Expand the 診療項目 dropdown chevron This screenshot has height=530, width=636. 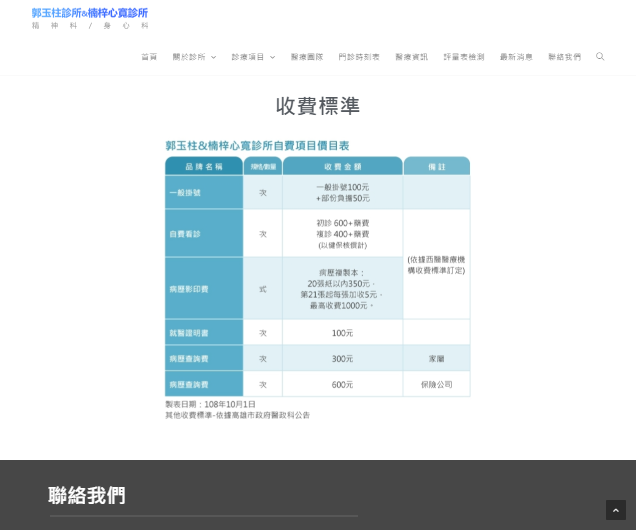273,57
